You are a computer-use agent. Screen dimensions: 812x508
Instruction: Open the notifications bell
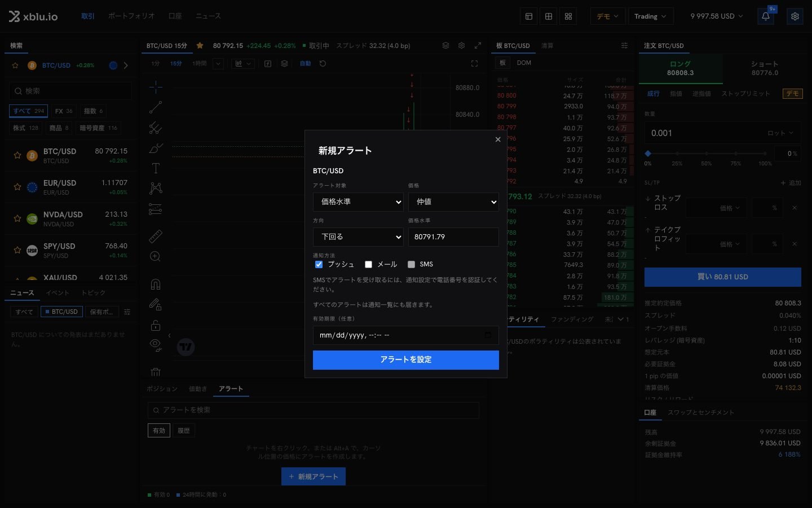pyautogui.click(x=766, y=16)
